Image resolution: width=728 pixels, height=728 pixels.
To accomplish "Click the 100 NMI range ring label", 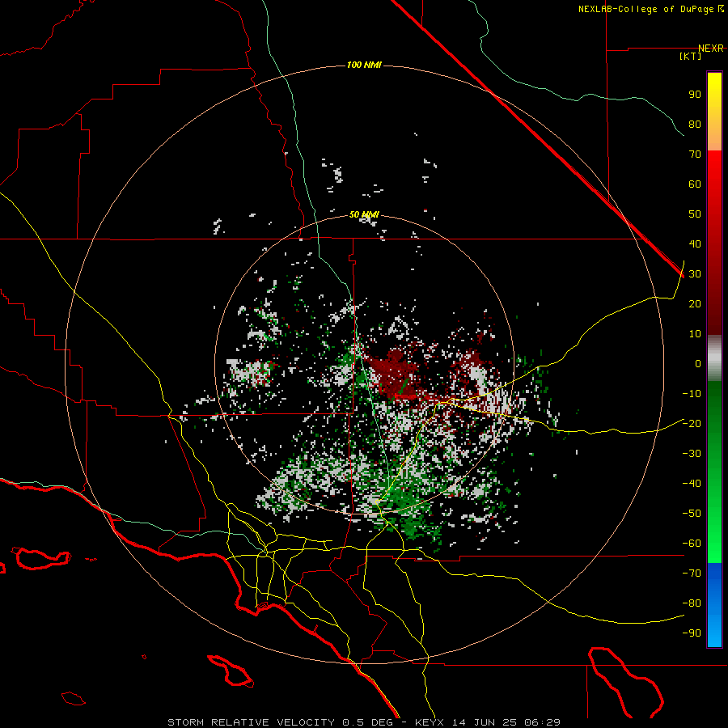I will click(364, 65).
